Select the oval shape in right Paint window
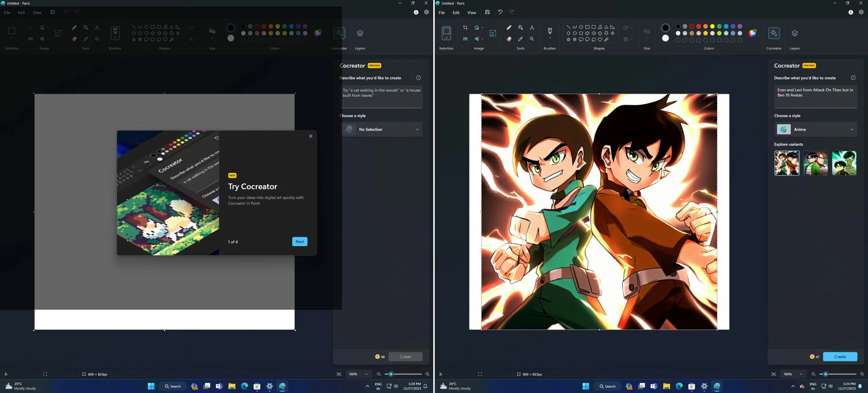The width and height of the screenshot is (868, 393). [581, 27]
